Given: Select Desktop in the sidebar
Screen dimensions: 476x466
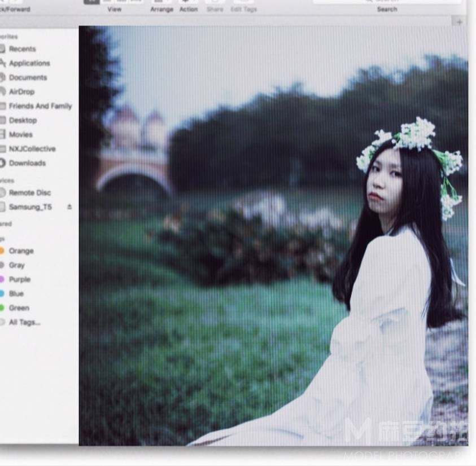Looking at the screenshot, I should (x=23, y=120).
